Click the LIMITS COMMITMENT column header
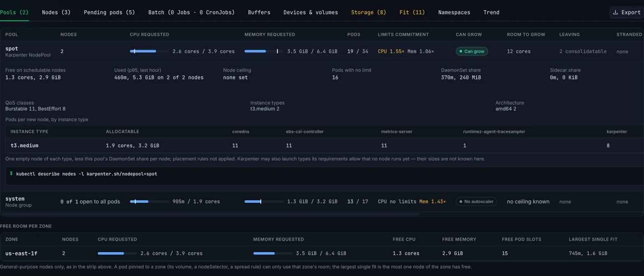644x276 pixels. click(403, 35)
